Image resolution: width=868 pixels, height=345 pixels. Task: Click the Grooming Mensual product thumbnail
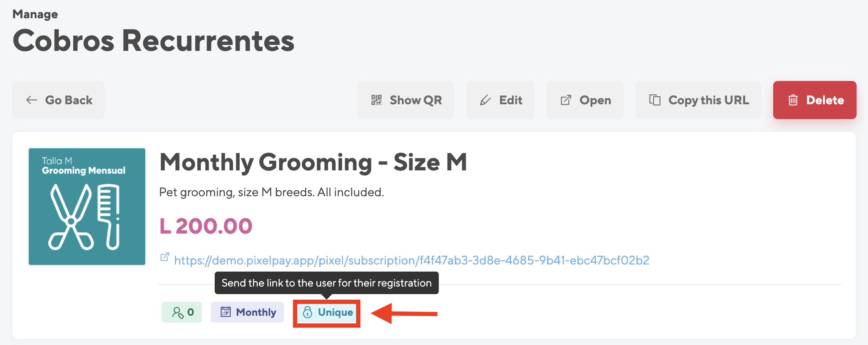click(87, 206)
